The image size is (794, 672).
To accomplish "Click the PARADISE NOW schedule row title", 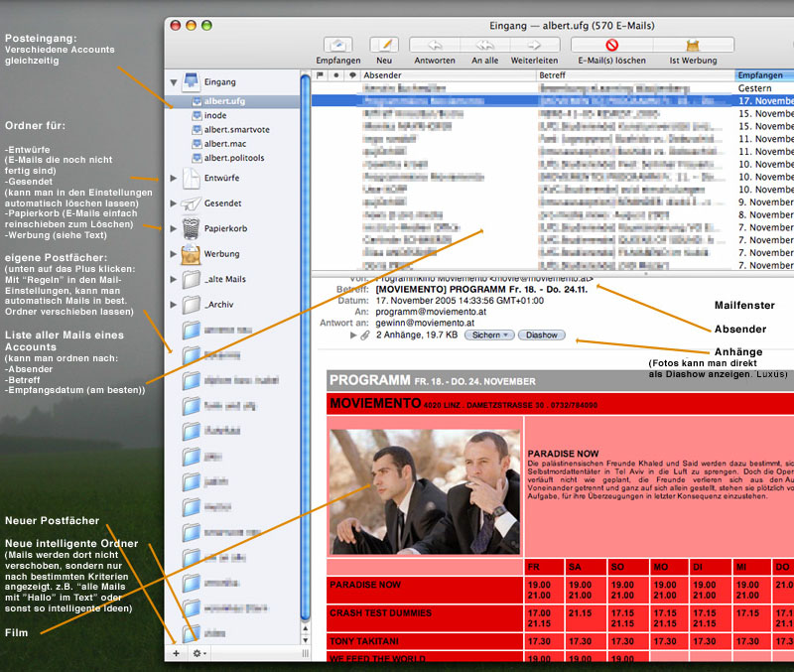I will coord(365,585).
